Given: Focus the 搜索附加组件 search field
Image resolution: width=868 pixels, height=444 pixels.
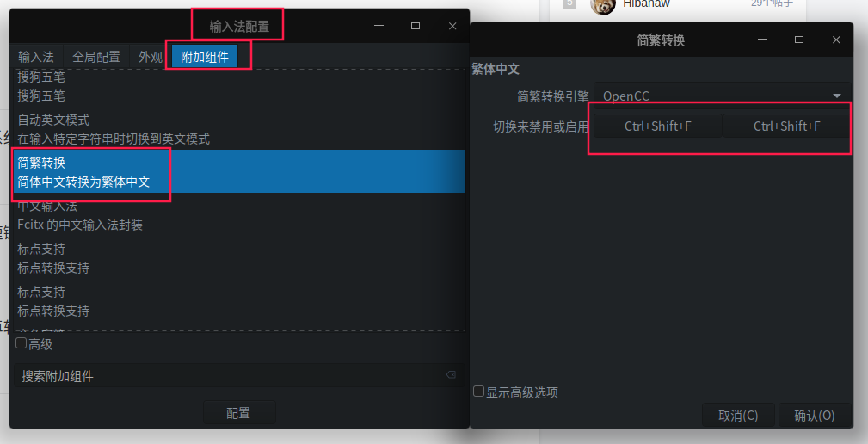Looking at the screenshot, I should [239, 375].
